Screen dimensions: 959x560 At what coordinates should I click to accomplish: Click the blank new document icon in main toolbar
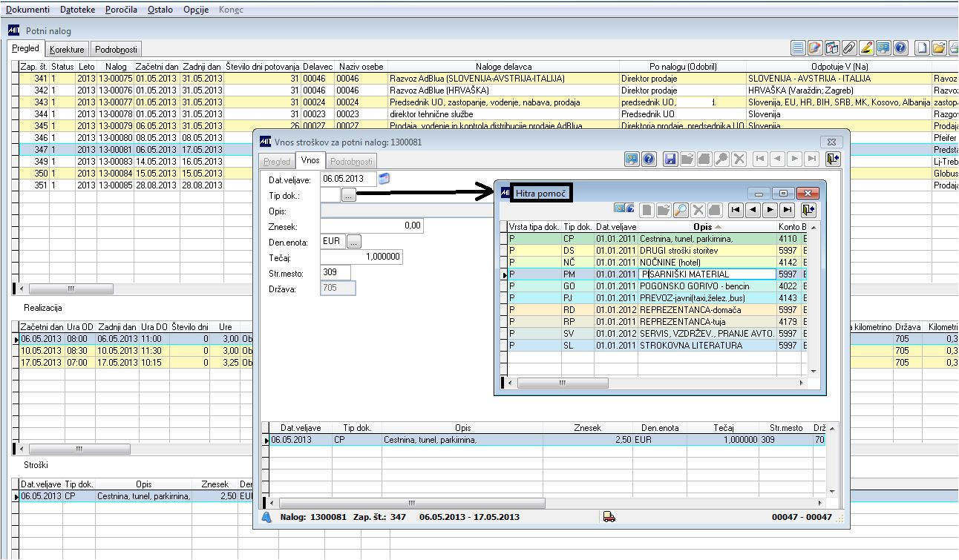click(x=922, y=48)
